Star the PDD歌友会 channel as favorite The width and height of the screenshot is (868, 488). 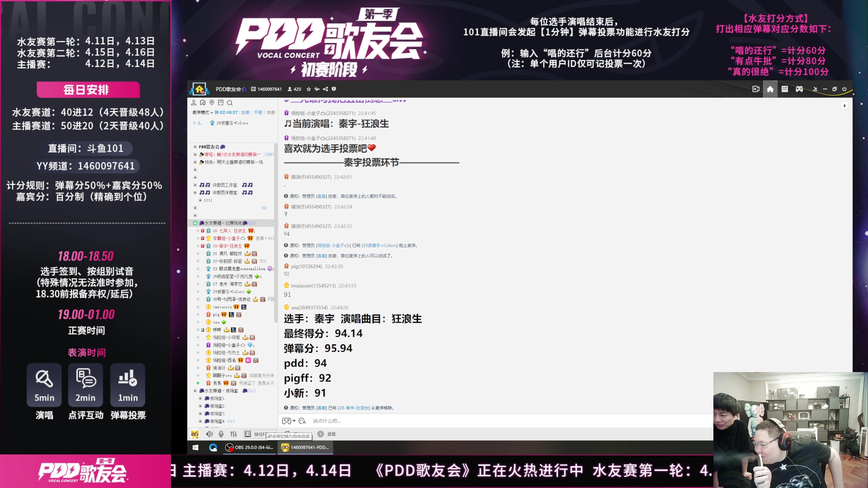308,89
